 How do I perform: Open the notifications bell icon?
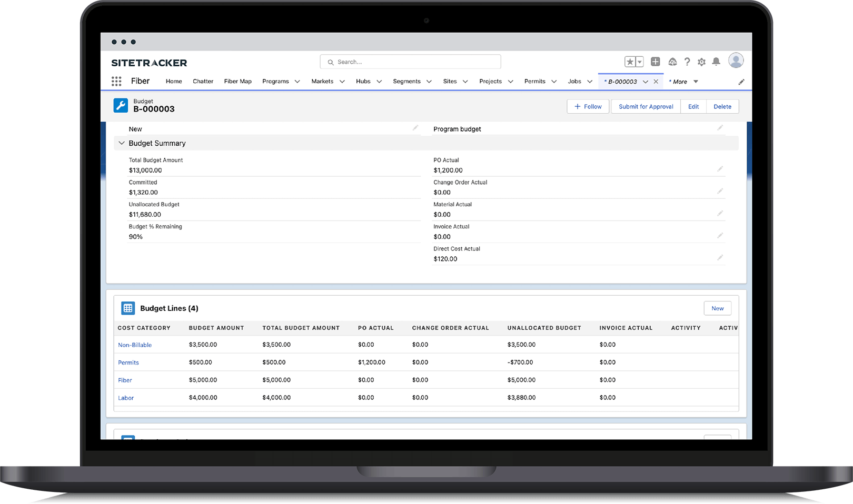click(716, 62)
